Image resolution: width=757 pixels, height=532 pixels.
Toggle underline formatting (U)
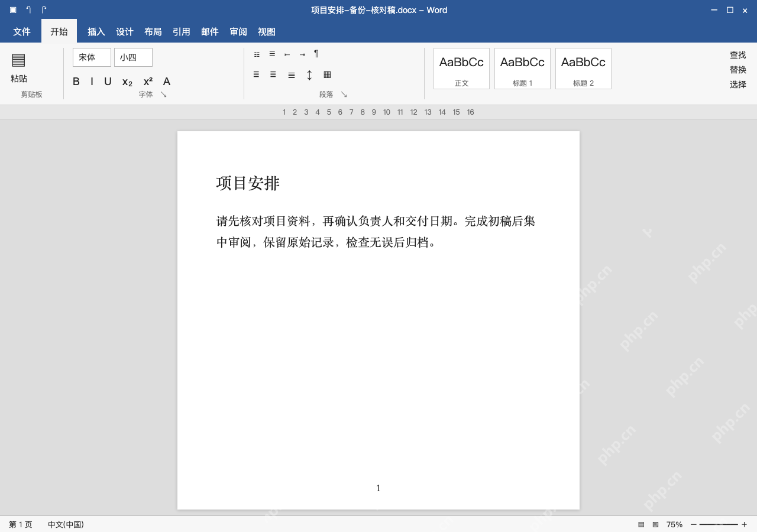[108, 82]
